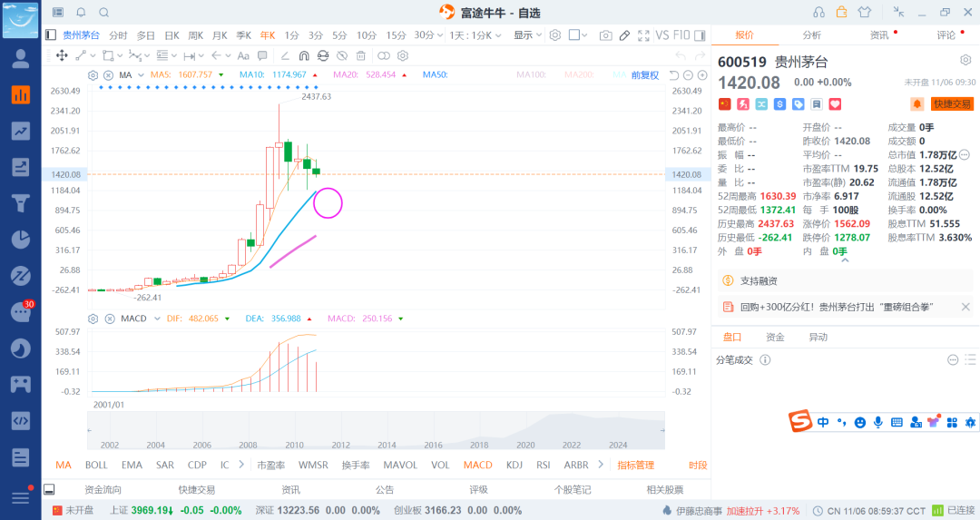This screenshot has width=980, height=520.
Task: Add a comment bubble annotation
Action: (x=262, y=55)
